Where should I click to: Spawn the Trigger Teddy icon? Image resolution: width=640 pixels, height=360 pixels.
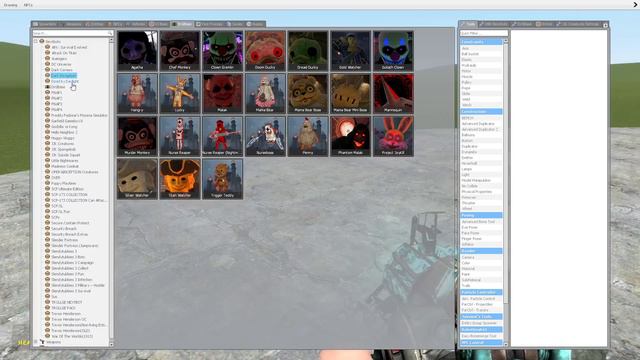(222, 179)
